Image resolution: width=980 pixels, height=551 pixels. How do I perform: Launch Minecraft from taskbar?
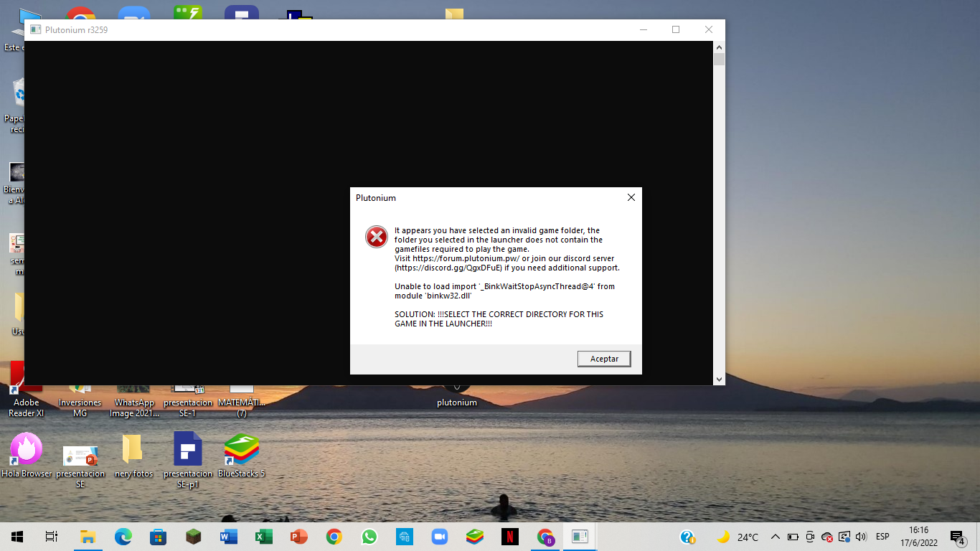pos(193,537)
